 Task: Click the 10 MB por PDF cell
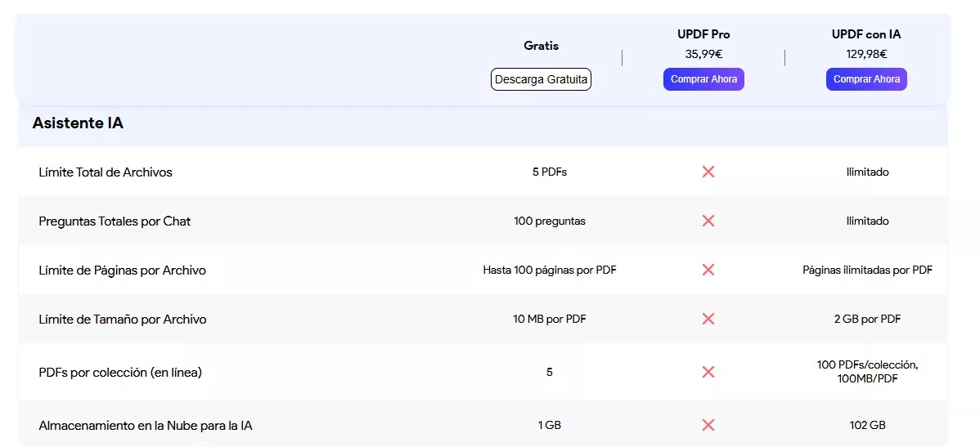550,319
